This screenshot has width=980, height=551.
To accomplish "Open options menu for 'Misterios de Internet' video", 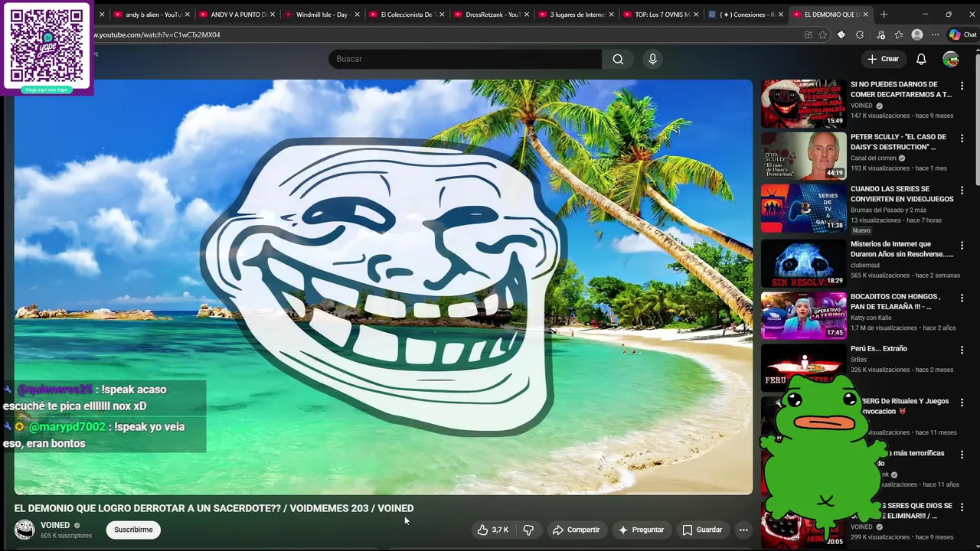I will pos(962,245).
